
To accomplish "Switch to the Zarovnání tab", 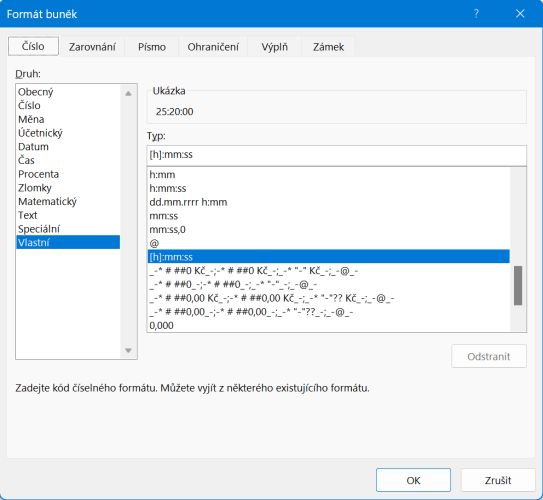I will click(92, 47).
